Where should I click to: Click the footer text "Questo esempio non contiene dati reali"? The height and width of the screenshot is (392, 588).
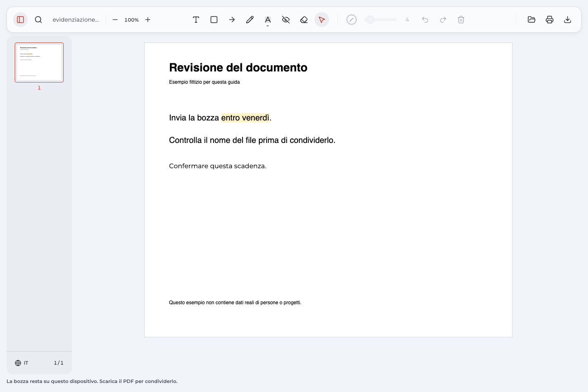(211, 303)
